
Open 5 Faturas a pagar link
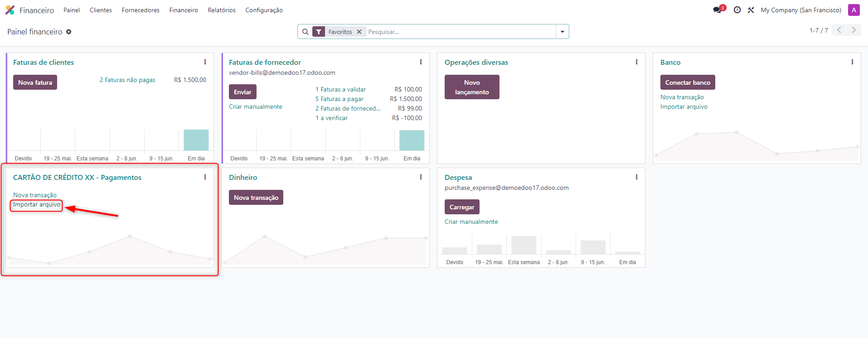[x=339, y=99]
